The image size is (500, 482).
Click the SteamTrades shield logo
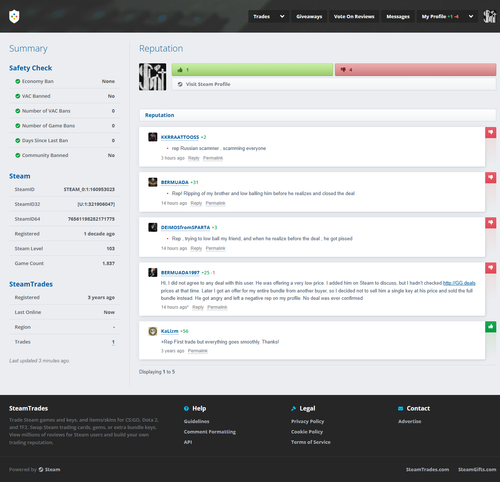click(14, 16)
